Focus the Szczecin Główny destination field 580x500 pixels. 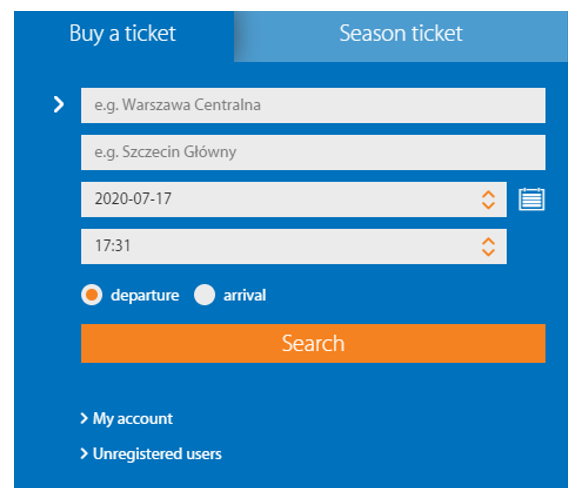click(x=313, y=152)
